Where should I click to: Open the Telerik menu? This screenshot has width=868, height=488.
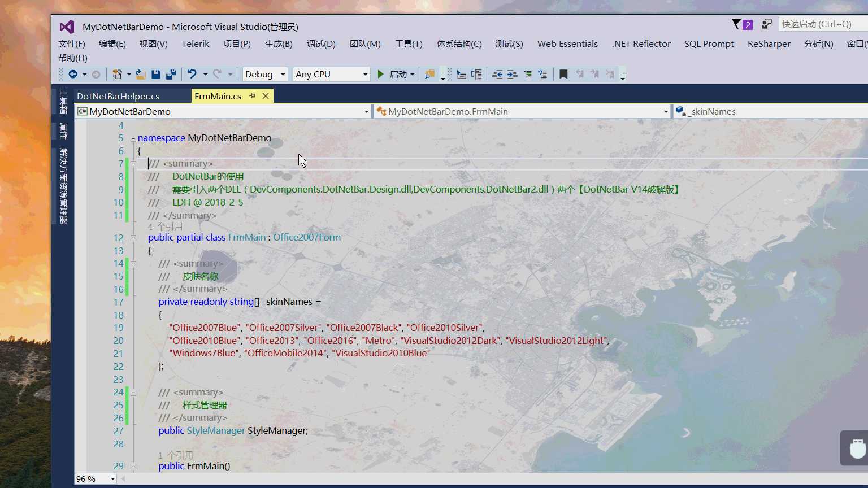pos(196,43)
